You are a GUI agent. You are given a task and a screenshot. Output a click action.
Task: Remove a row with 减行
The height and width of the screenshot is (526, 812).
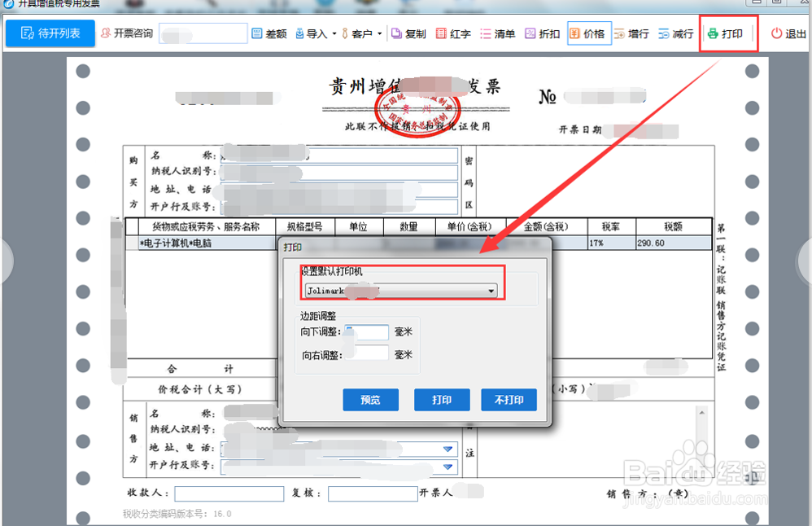pyautogui.click(x=676, y=33)
